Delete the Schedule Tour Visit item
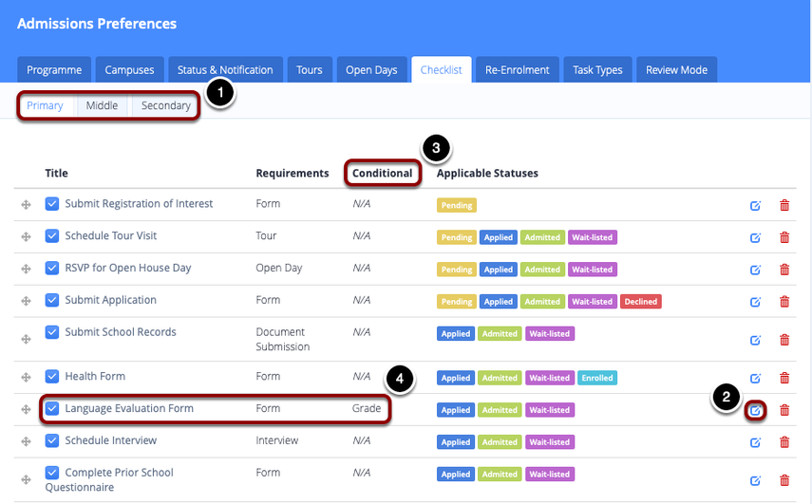This screenshot has width=812, height=504. click(x=784, y=237)
